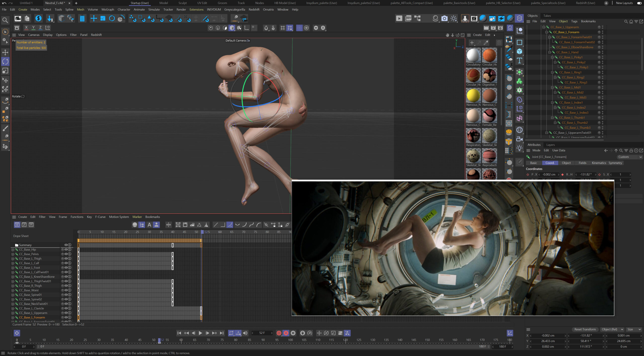Image resolution: width=644 pixels, height=356 pixels.
Task: Open the Object (Rel) coordinate dropdown
Action: pos(612,329)
